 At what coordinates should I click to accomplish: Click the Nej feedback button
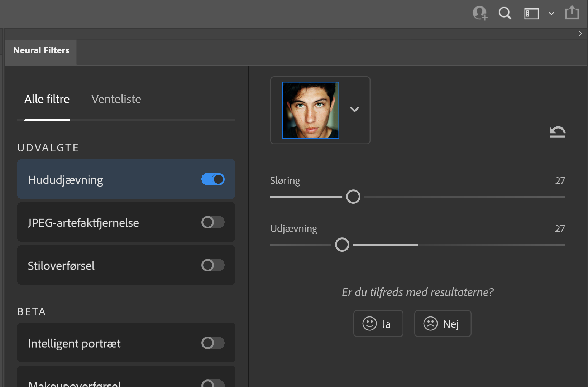(443, 323)
